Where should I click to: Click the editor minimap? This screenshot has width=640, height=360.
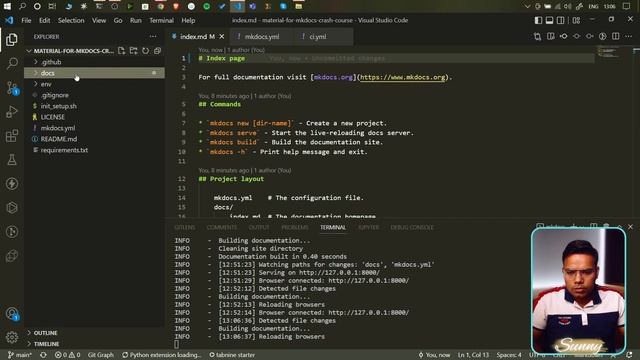tap(608, 53)
